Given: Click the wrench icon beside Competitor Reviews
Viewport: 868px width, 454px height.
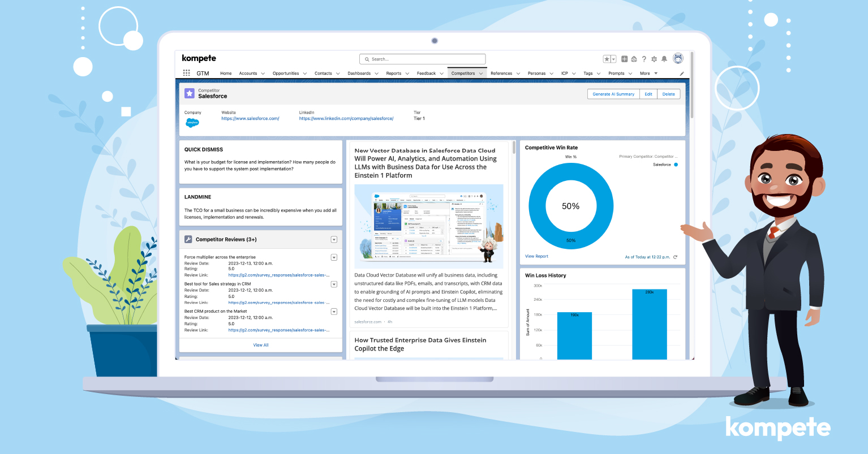Looking at the screenshot, I should click(x=188, y=239).
